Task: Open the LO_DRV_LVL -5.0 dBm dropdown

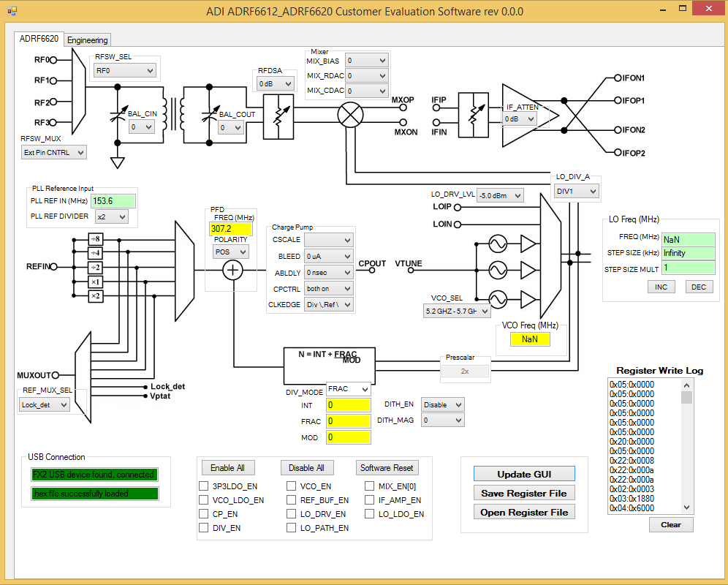Action: point(500,196)
